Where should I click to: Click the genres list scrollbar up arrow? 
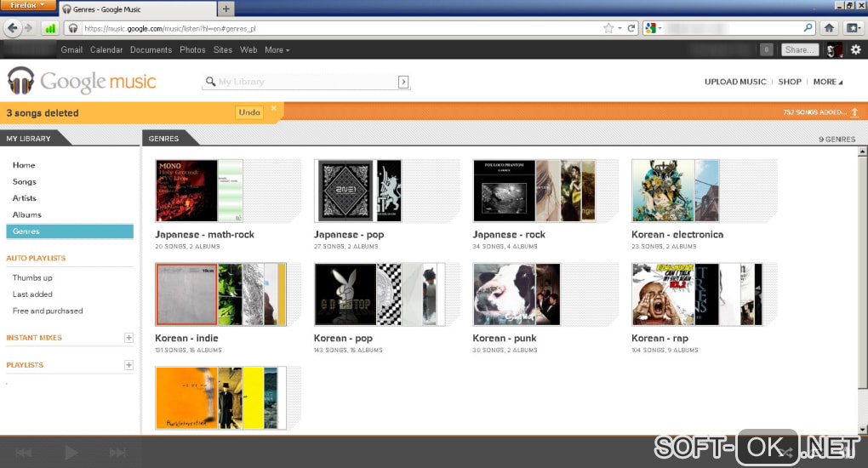pos(862,151)
